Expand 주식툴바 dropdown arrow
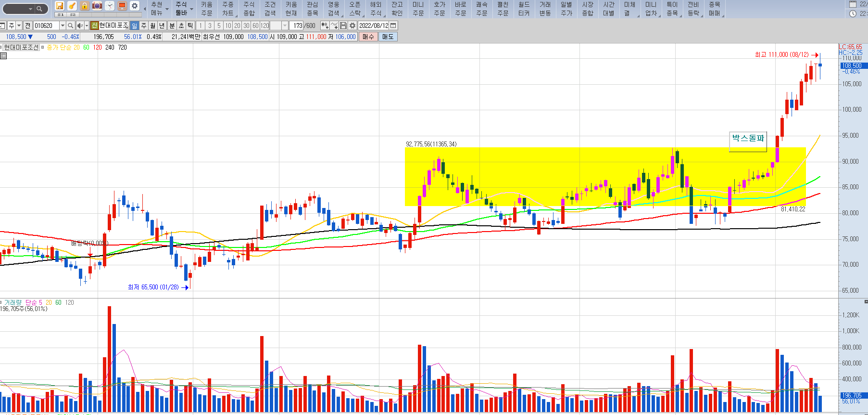Screen dimensions: 868x415 click(x=191, y=9)
